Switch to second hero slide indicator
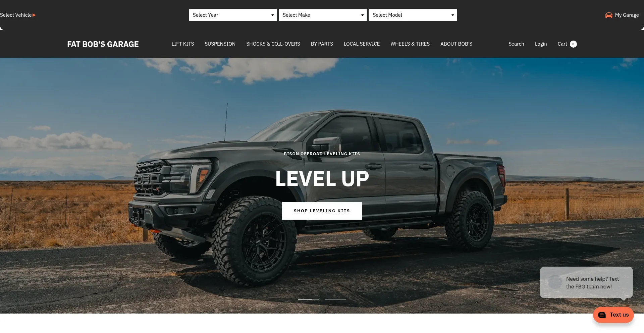The width and height of the screenshot is (644, 333). click(x=335, y=299)
